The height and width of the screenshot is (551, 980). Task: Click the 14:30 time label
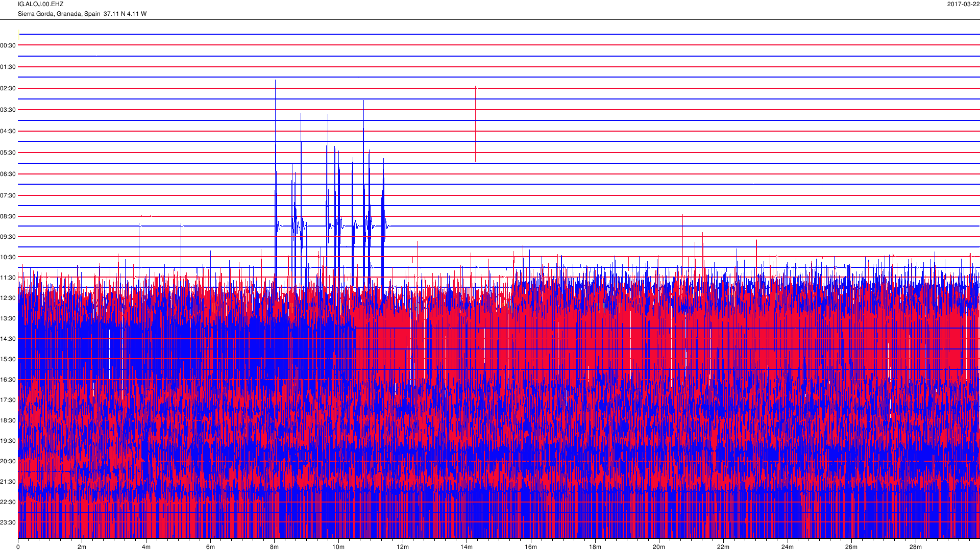click(x=8, y=339)
